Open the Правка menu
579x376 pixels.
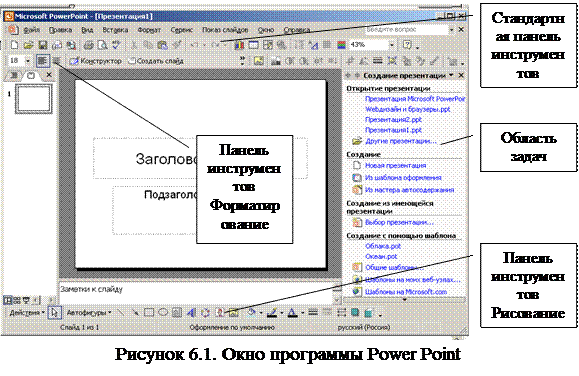[60, 30]
